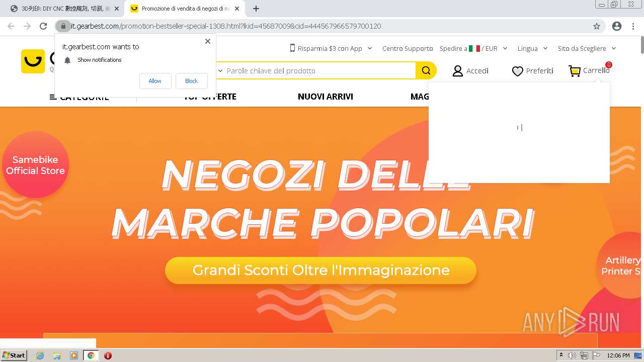The height and width of the screenshot is (362, 644).
Task: Open Centro Supporto link
Action: 408,48
